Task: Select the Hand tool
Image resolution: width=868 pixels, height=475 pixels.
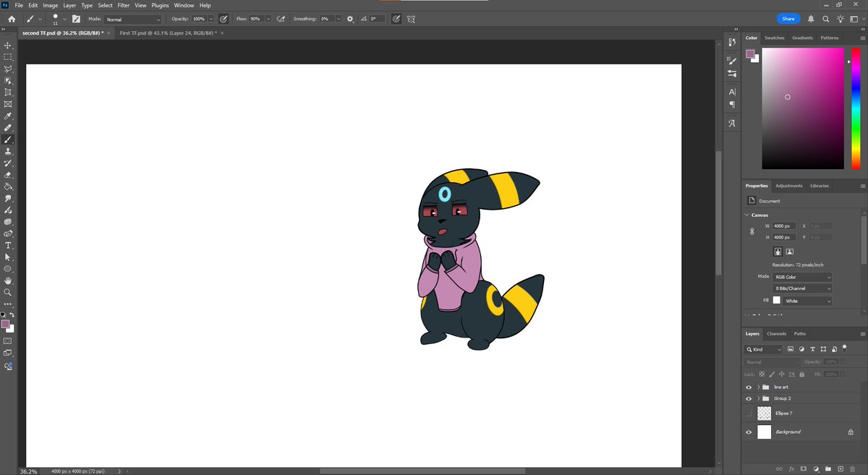Action: [8, 281]
